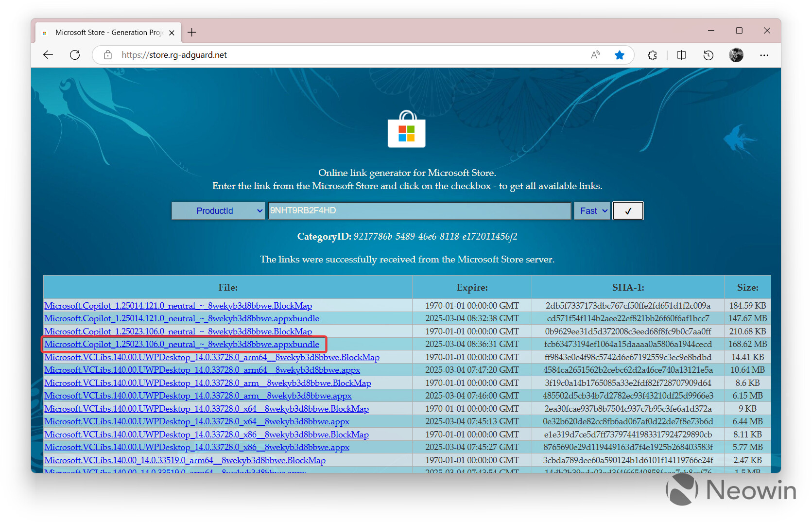Select SHA-1 hash 2db5f7337173dbc767cf50ffe2fd651d1f2c009a
Viewport: 812px width, 522px height.
pos(628,306)
